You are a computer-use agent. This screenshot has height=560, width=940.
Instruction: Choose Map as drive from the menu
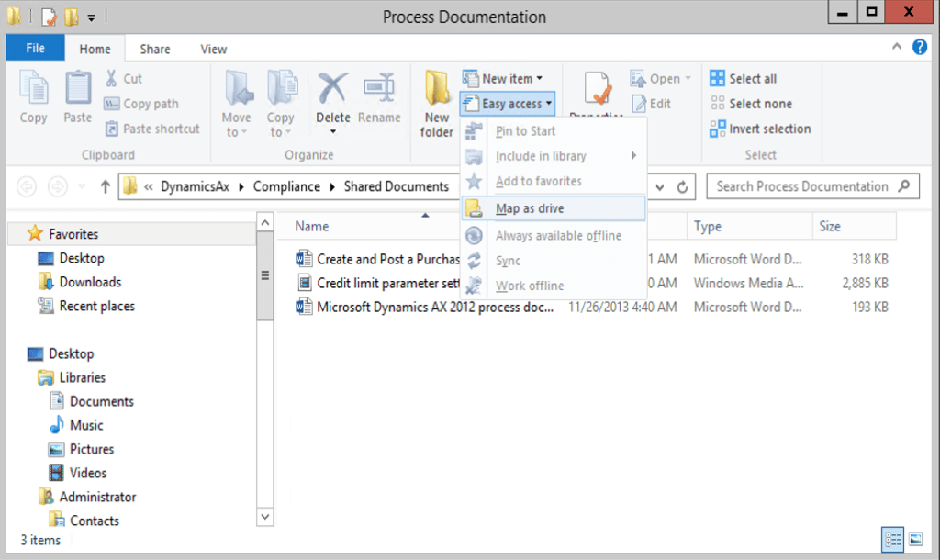(x=523, y=208)
